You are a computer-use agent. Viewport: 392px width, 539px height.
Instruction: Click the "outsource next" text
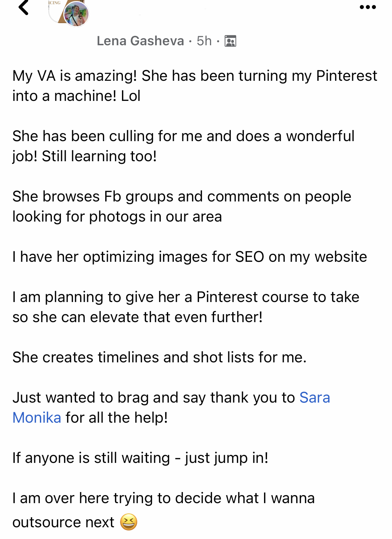tap(63, 522)
